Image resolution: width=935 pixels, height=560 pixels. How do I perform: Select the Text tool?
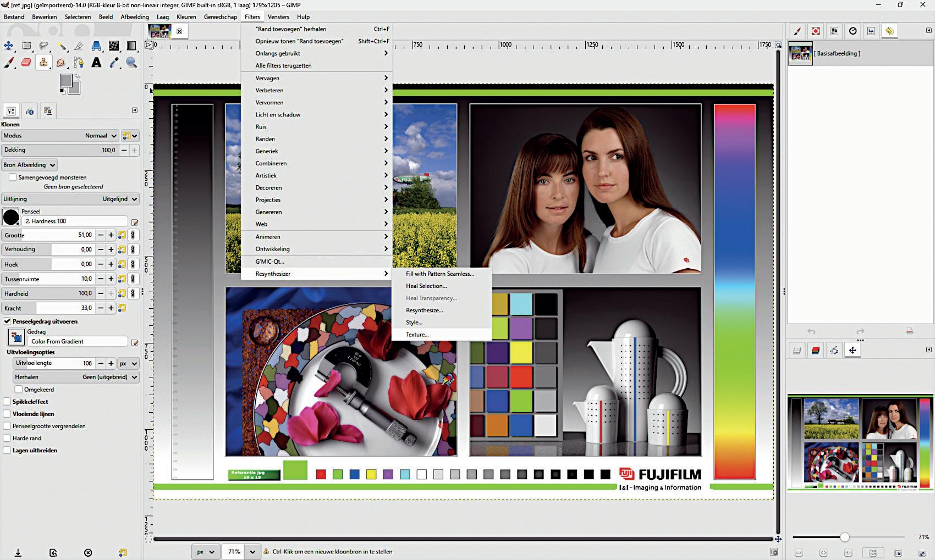click(x=96, y=63)
